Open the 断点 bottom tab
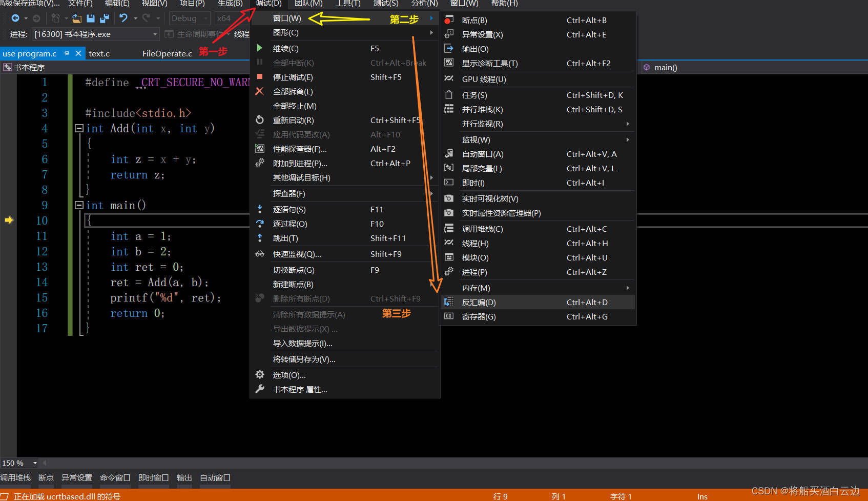 (46, 477)
